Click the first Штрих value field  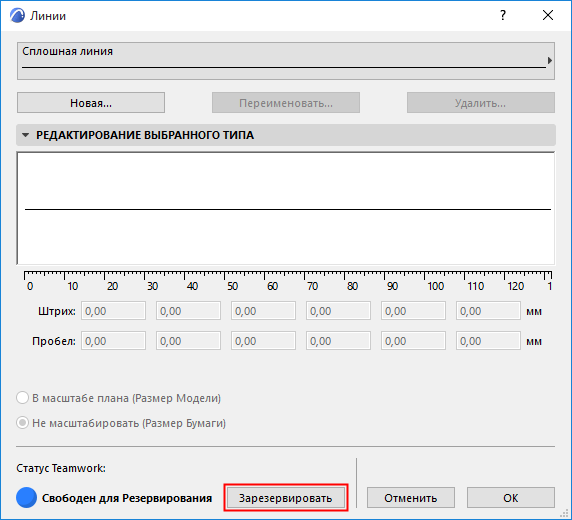pos(113,311)
